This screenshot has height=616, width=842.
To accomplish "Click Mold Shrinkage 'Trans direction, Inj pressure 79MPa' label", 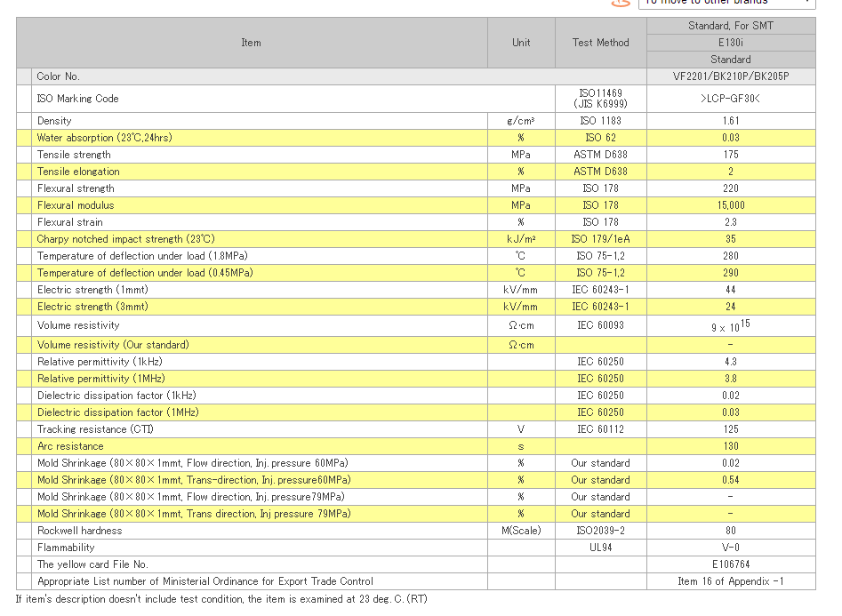I will click(194, 514).
